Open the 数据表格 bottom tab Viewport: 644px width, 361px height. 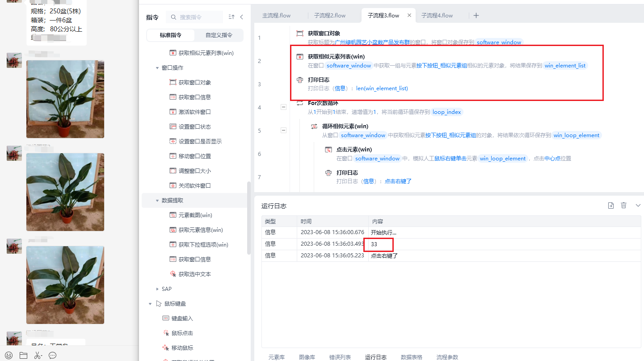pyautogui.click(x=412, y=357)
